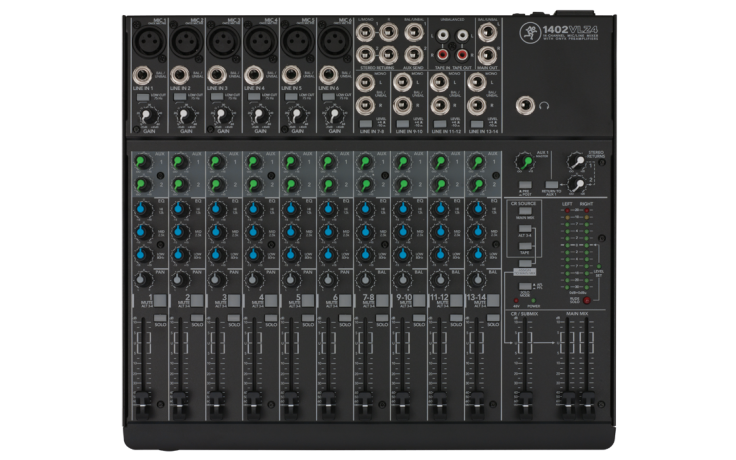
Task: Mute channel 1 with MUTE ALT 3-4
Action: coord(161,300)
